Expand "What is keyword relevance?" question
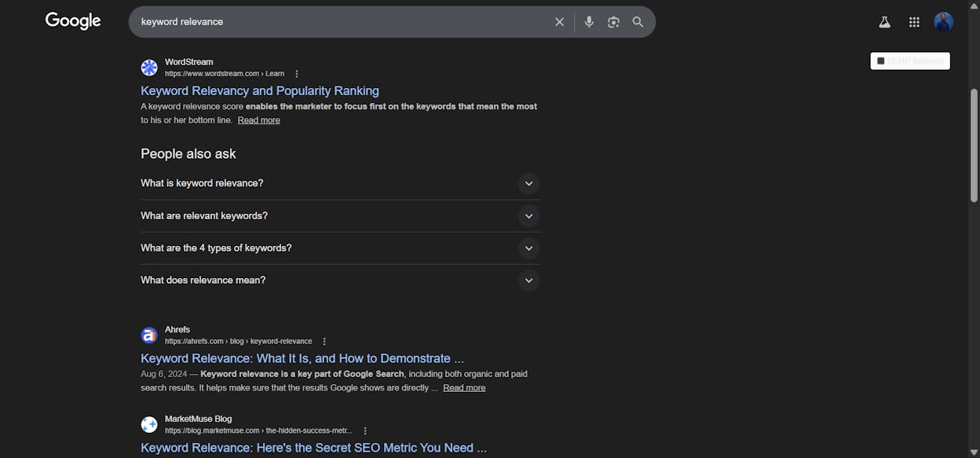This screenshot has height=458, width=980. tap(340, 183)
